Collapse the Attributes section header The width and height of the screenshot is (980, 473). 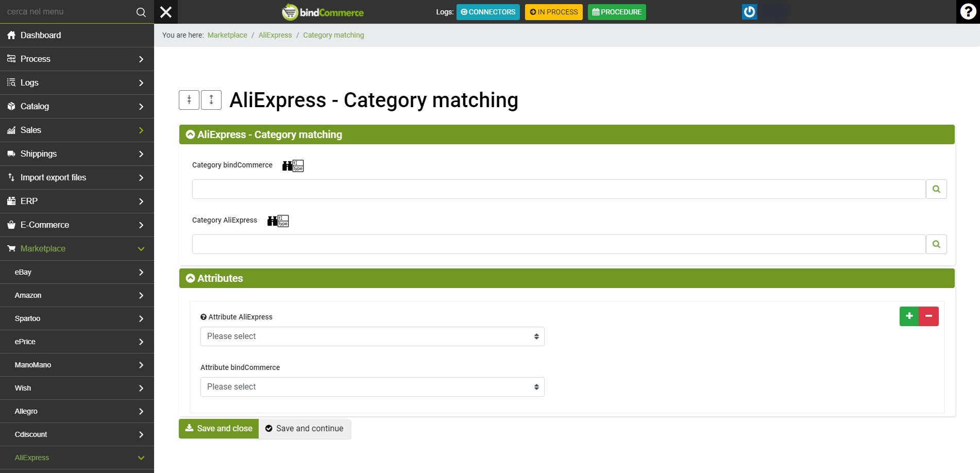click(x=567, y=278)
